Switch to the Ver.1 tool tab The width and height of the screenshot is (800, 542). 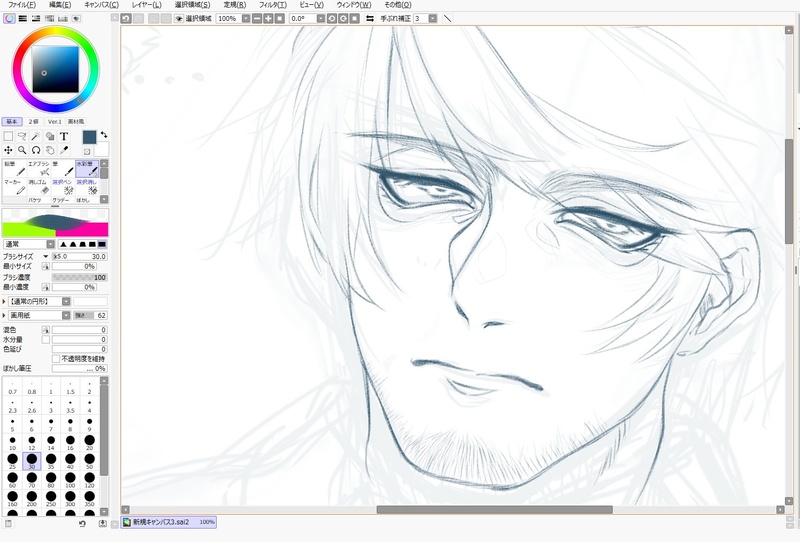coord(55,122)
